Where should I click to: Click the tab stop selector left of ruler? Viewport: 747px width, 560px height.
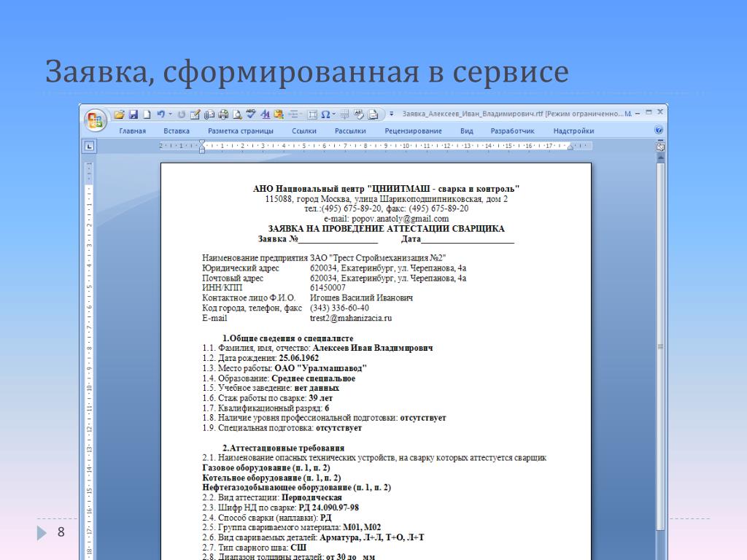pyautogui.click(x=89, y=146)
